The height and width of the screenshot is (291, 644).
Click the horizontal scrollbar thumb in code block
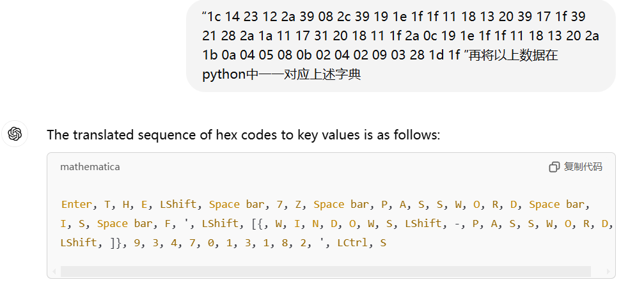click(326, 272)
